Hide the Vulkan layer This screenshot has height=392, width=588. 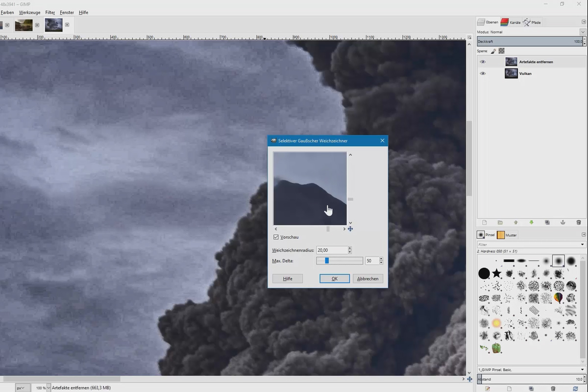[483, 73]
